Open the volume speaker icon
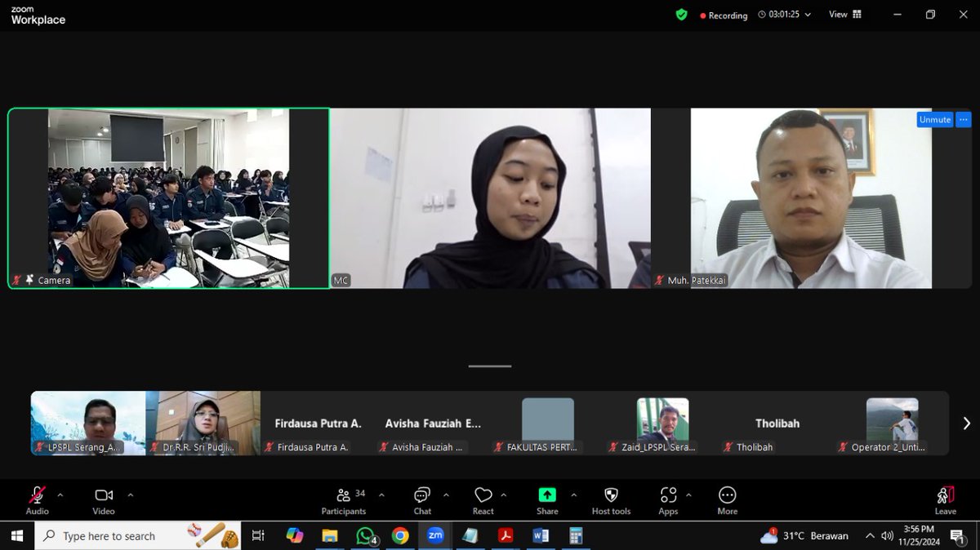Image resolution: width=980 pixels, height=550 pixels. [887, 536]
